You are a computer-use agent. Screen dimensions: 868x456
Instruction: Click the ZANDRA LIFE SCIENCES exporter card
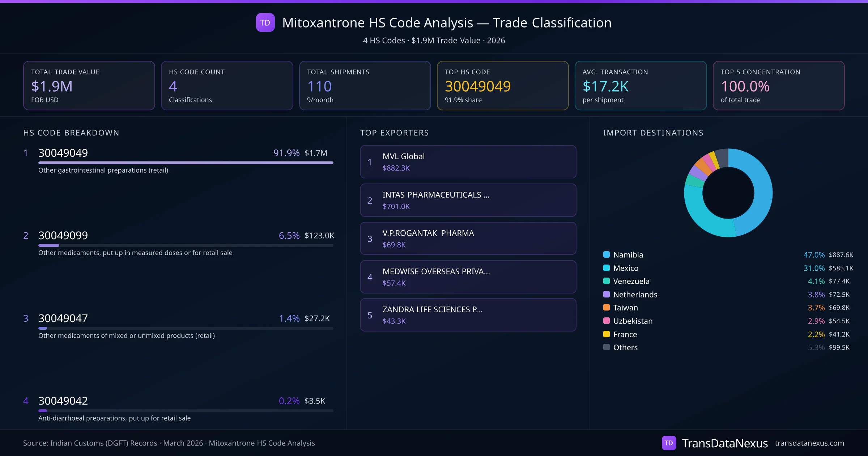coord(468,315)
